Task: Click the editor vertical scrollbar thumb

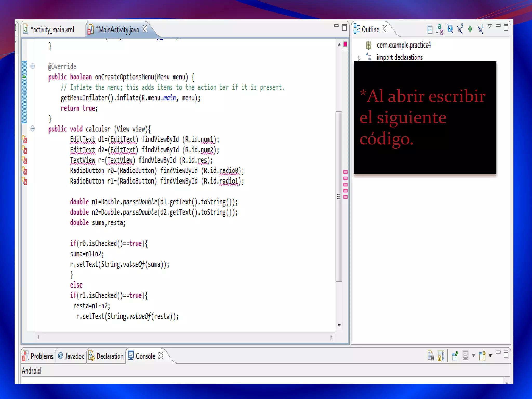Action: (x=339, y=196)
